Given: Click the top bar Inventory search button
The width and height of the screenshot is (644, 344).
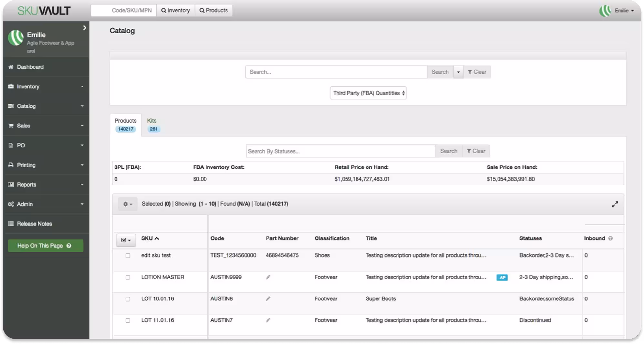Looking at the screenshot, I should 176,10.
